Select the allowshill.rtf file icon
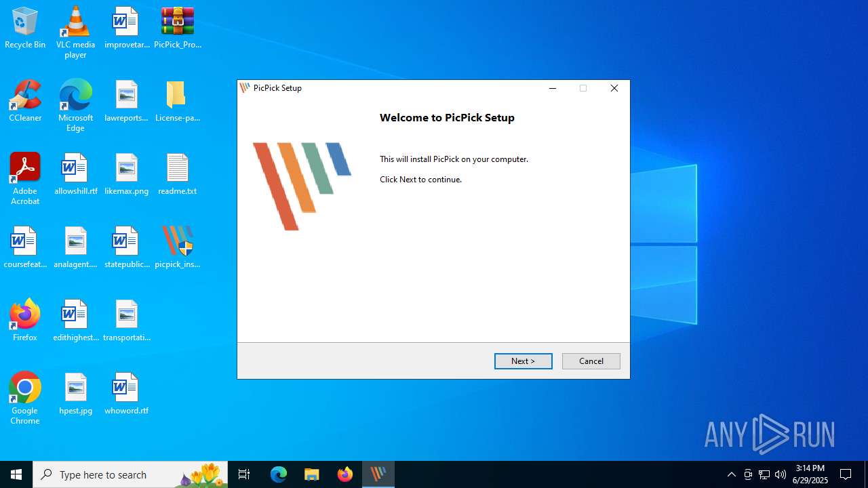Image resolution: width=868 pixels, height=488 pixels. 75,175
